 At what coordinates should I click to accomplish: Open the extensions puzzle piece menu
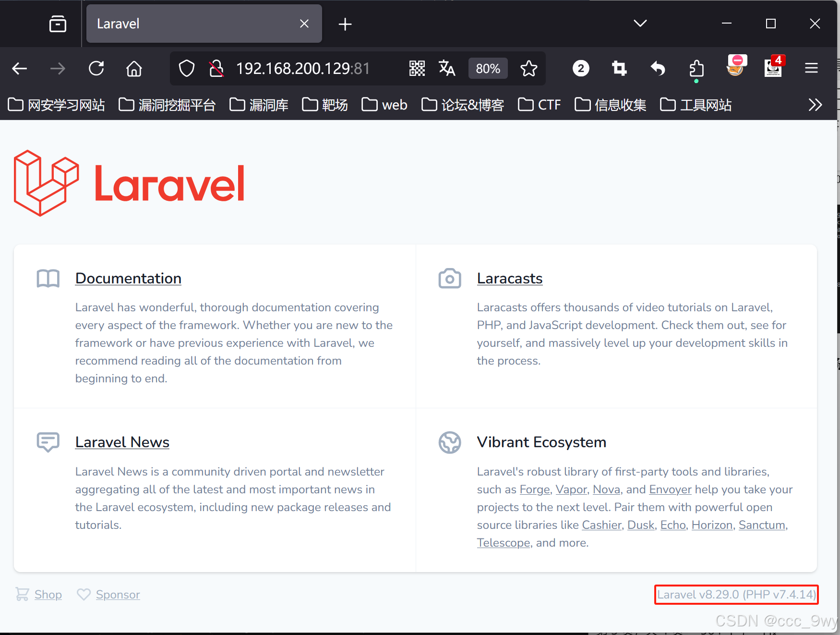click(x=696, y=69)
